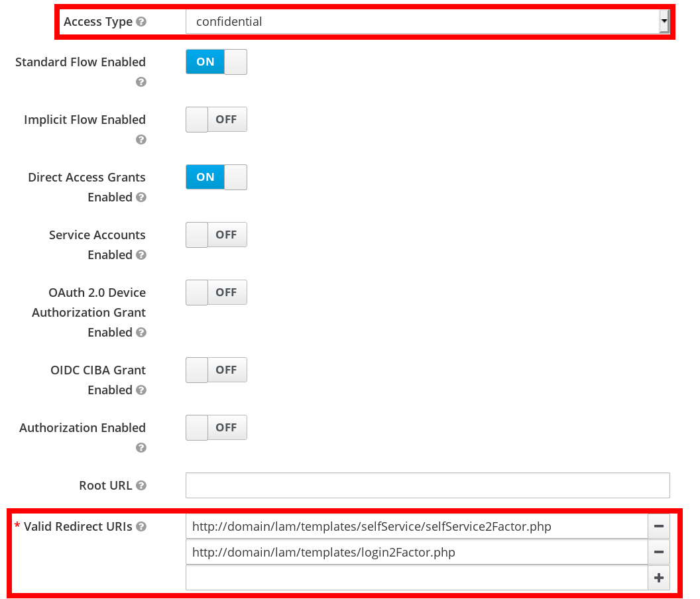Click help icon for Direct Access Grants

pos(141,197)
